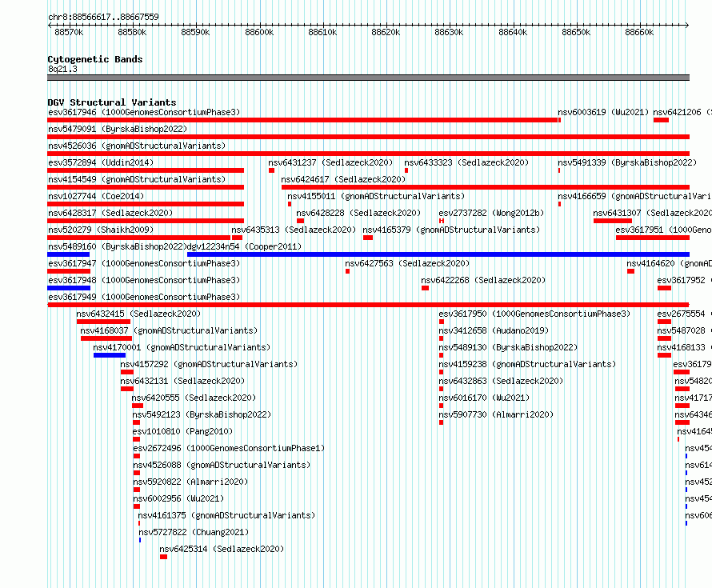This screenshot has width=712, height=588.
Task: Select nsv1027744 (Coe2014) variant
Action: coord(96,196)
